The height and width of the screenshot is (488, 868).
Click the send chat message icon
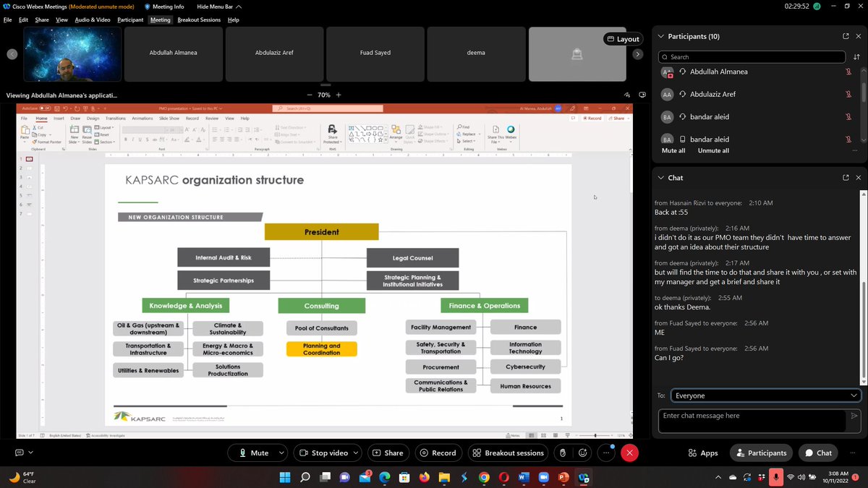click(x=854, y=416)
